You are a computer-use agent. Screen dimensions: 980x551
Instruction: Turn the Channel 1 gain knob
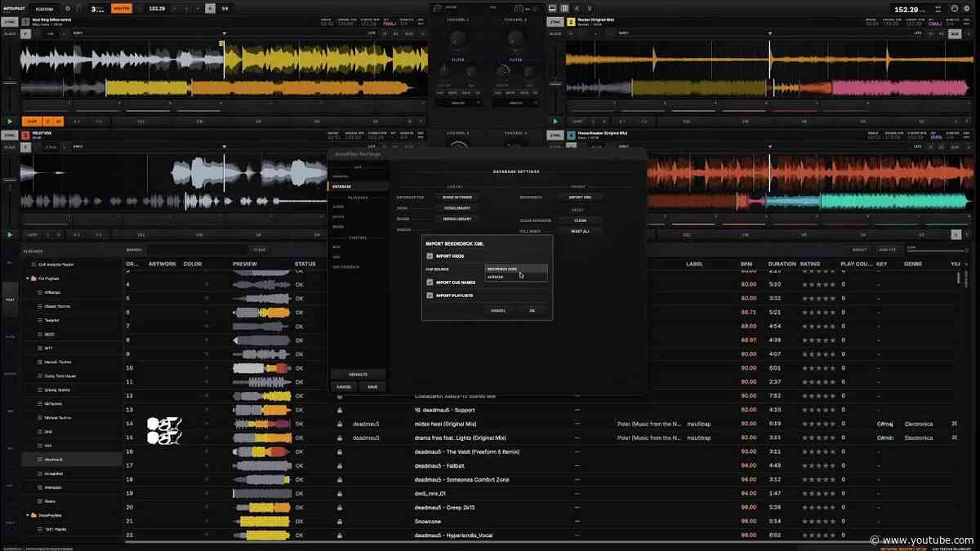tap(457, 38)
